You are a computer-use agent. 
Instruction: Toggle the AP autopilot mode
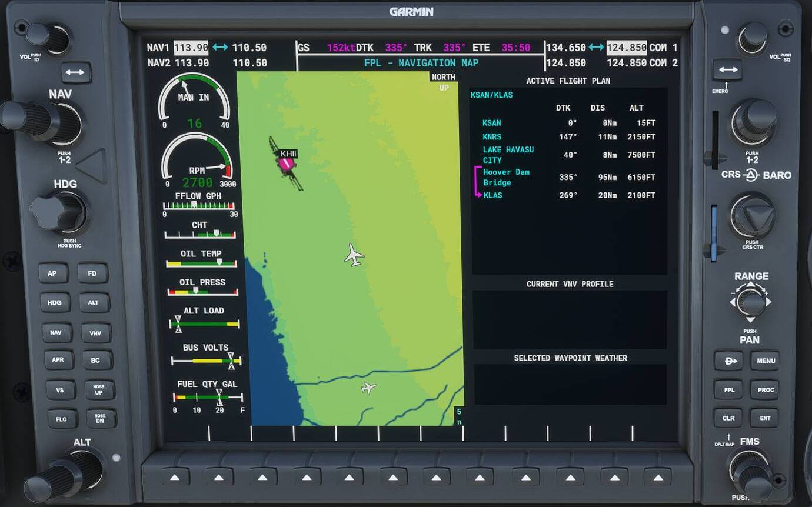pyautogui.click(x=54, y=273)
